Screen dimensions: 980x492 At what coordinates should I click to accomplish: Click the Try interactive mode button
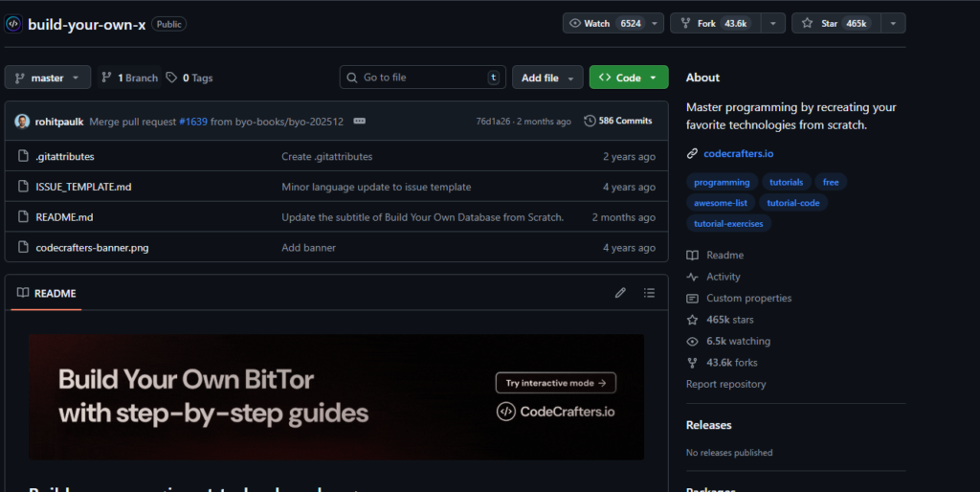(555, 383)
